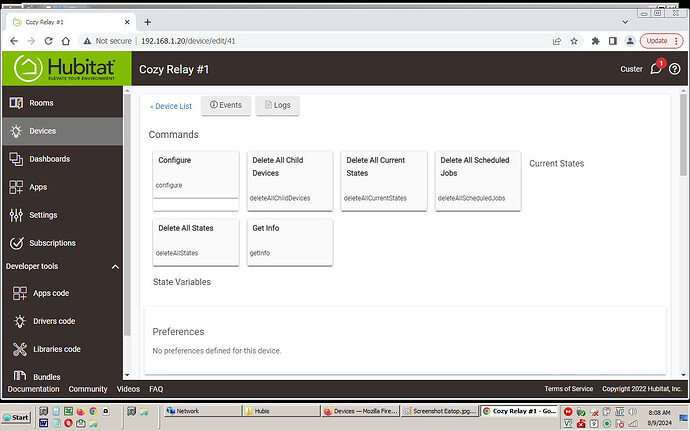Collapse the Developer tools section

pos(115,267)
